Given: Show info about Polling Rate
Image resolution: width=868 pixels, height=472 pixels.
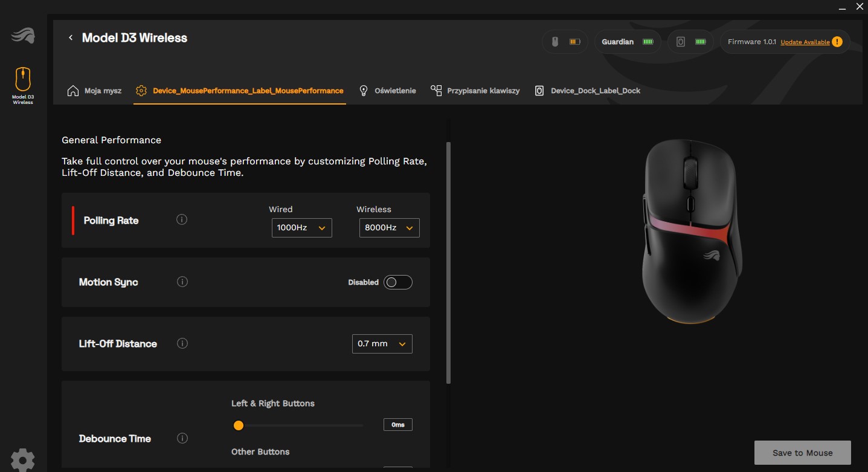Looking at the screenshot, I should click(182, 220).
